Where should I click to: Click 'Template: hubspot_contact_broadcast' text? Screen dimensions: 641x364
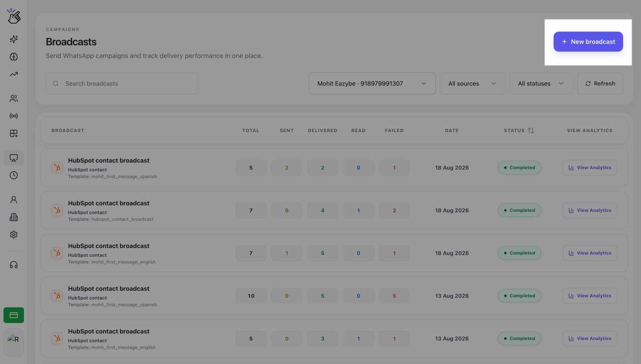111,219
